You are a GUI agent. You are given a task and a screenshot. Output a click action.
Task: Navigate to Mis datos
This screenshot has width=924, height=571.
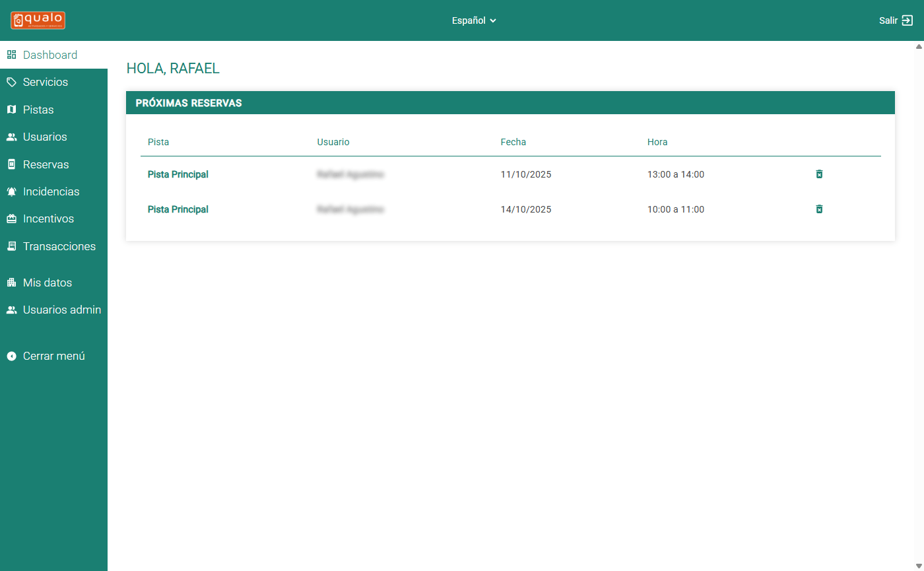pos(47,283)
